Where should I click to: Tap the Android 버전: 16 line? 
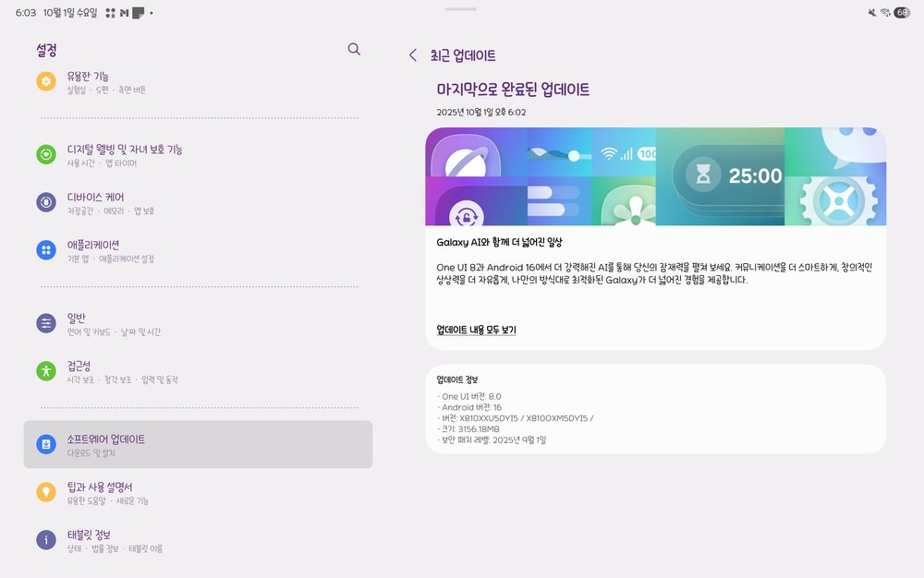pos(469,407)
